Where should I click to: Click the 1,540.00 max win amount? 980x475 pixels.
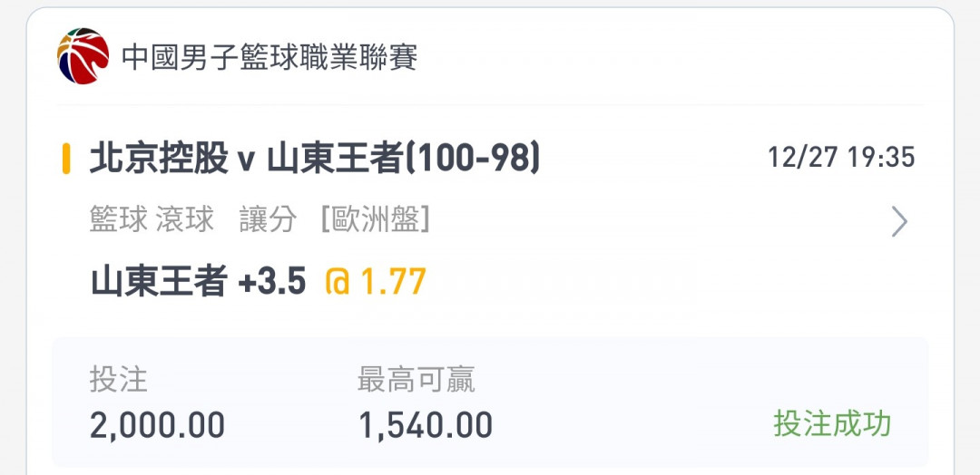pyautogui.click(x=426, y=425)
